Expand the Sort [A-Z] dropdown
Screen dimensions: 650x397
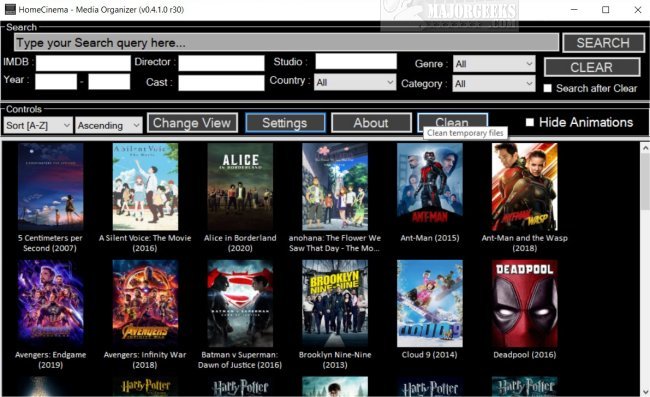(38, 125)
